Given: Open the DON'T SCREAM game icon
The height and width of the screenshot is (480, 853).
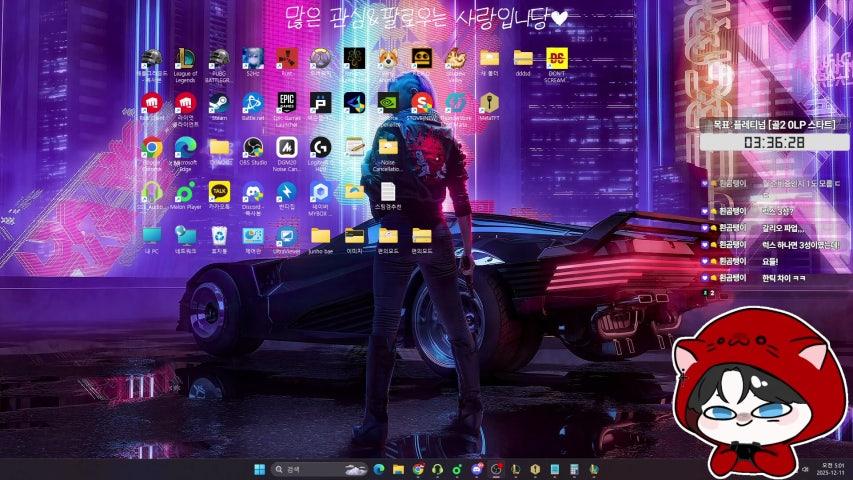Looking at the screenshot, I should 557,58.
